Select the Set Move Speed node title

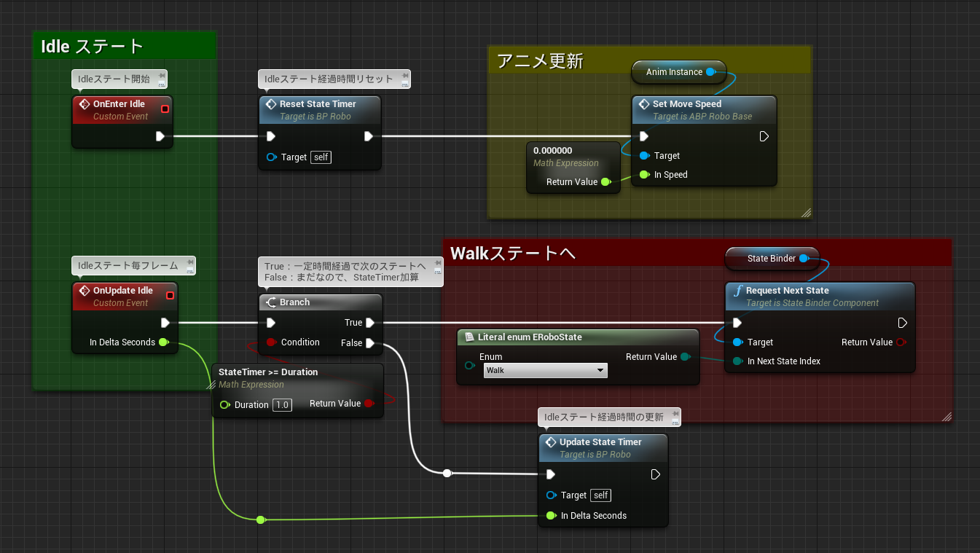point(687,104)
